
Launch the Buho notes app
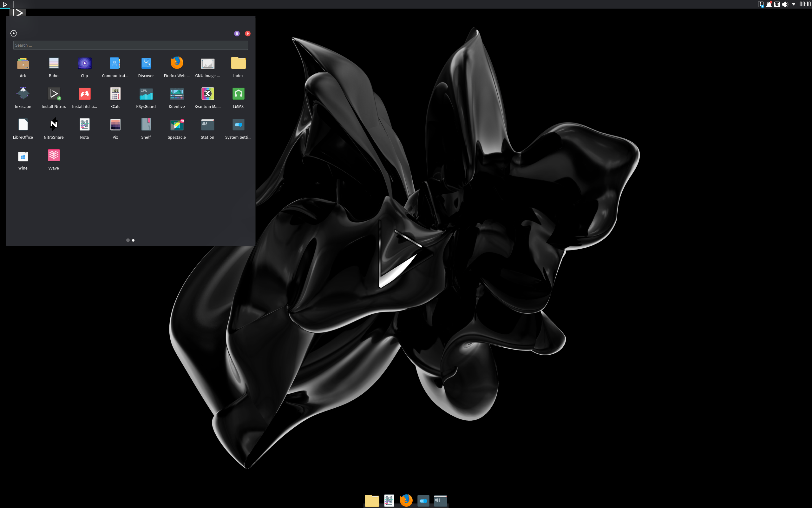pos(54,67)
